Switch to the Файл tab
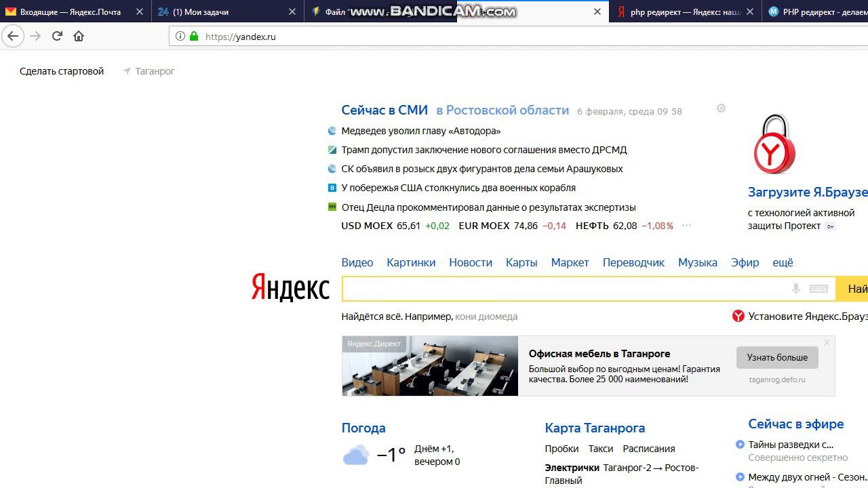Viewport: 868px width, 488px height. [x=380, y=12]
